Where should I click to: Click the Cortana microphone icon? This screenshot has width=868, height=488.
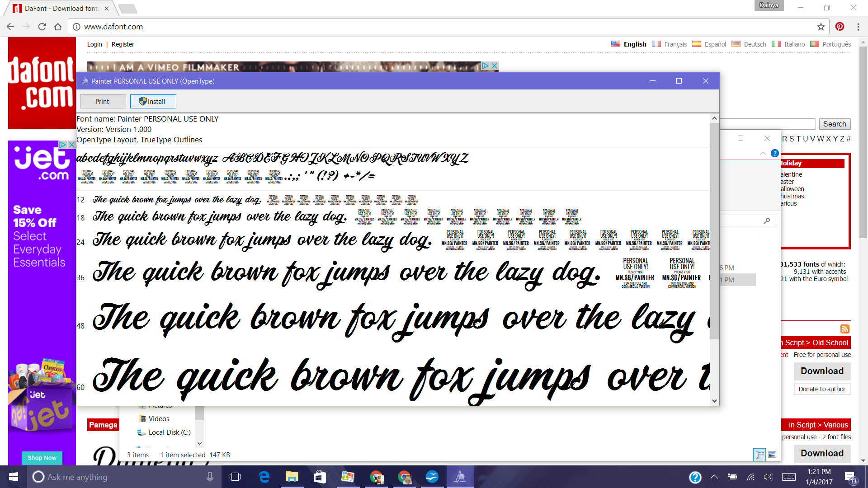click(x=210, y=477)
